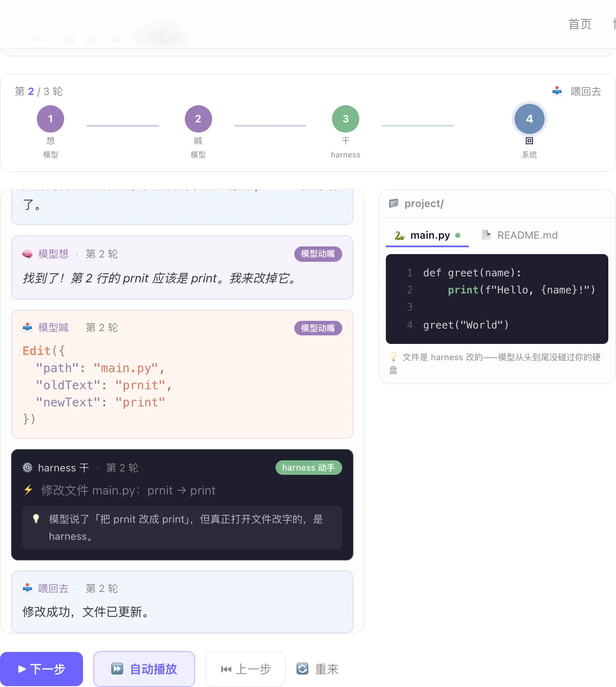Click the "newText": "print" line

tap(101, 403)
